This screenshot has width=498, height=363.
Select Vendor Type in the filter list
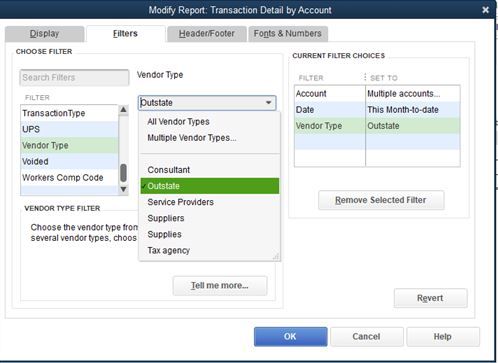click(x=69, y=145)
